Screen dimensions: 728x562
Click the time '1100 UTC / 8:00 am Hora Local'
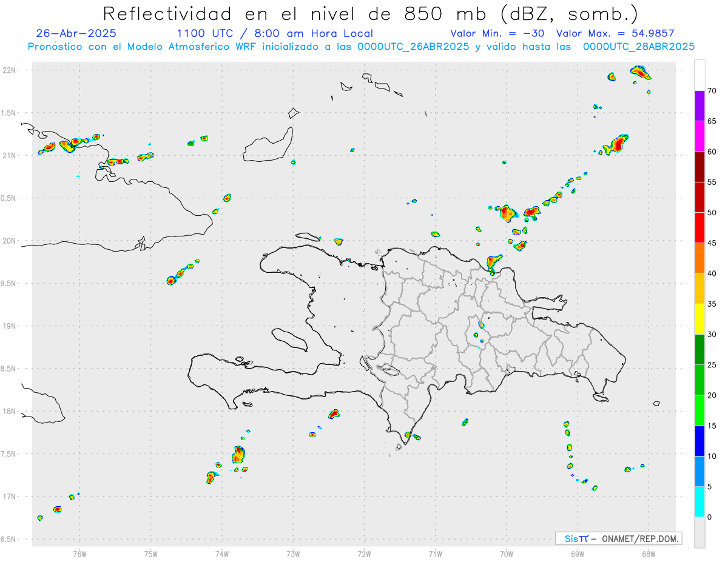[275, 33]
